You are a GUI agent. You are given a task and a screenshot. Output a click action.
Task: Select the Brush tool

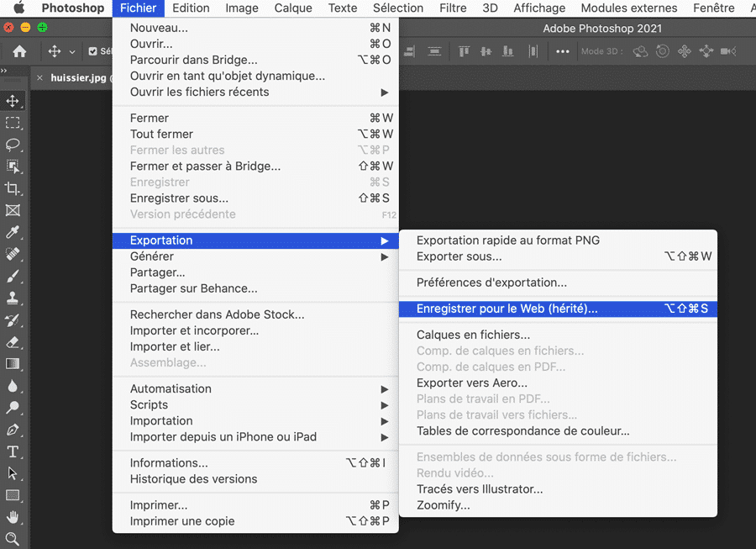click(12, 272)
